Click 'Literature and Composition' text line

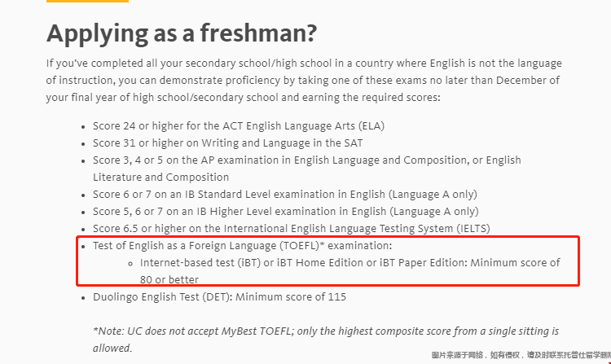click(160, 178)
